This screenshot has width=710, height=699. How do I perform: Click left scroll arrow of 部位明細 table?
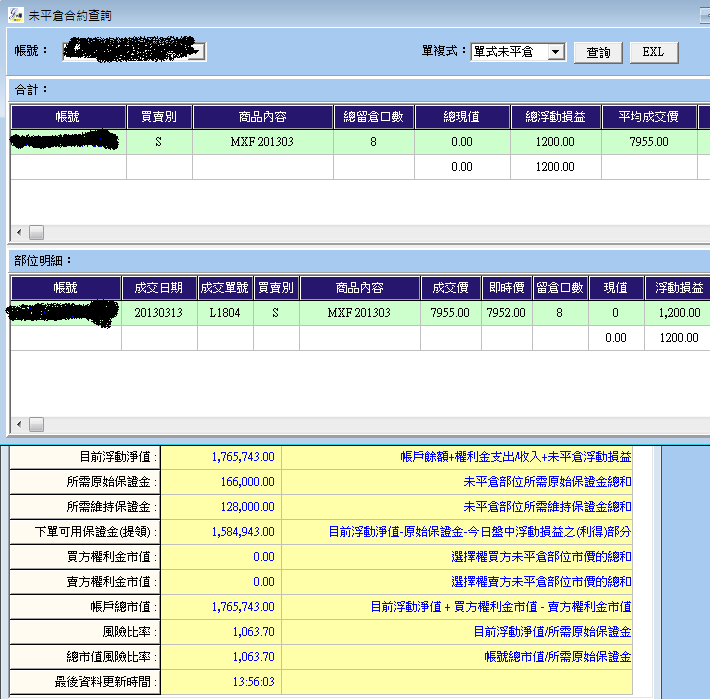[19, 425]
